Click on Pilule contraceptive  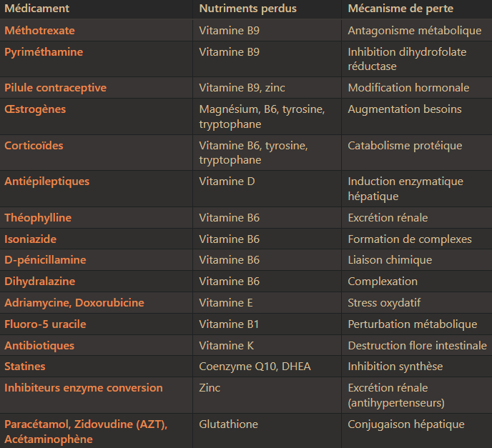pyautogui.click(x=55, y=88)
